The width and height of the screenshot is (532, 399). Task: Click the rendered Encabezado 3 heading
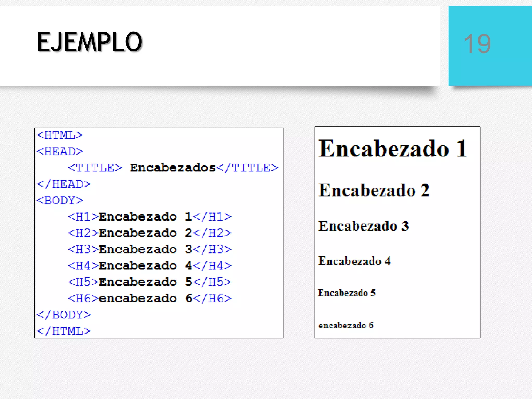click(364, 226)
